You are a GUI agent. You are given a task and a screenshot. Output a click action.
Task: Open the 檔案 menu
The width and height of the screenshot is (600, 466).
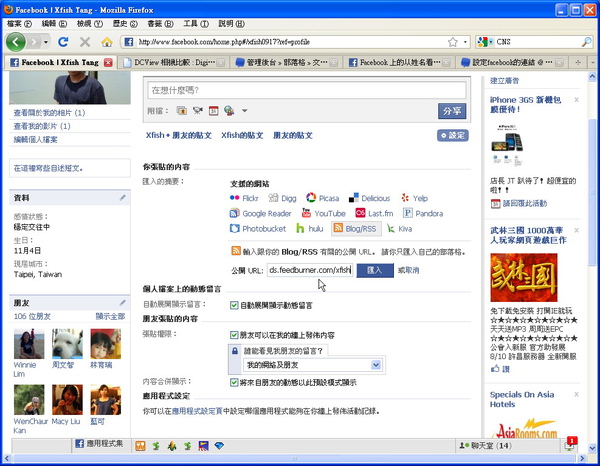point(19,24)
